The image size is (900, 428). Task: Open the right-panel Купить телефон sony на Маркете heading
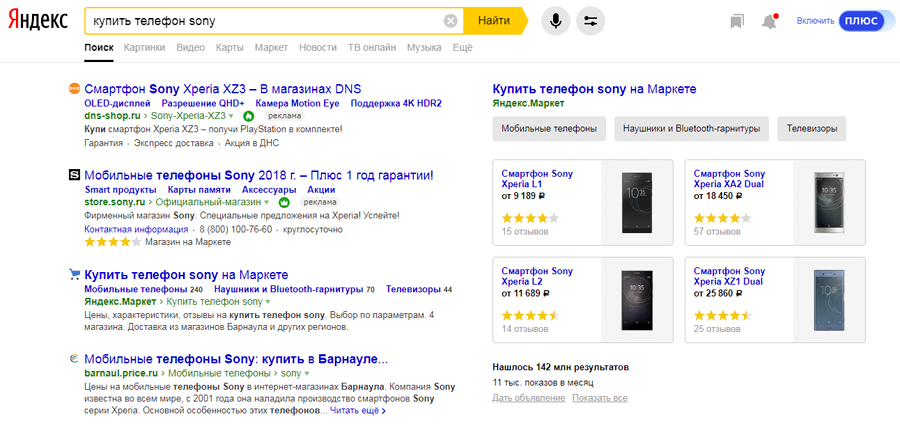[x=594, y=89]
